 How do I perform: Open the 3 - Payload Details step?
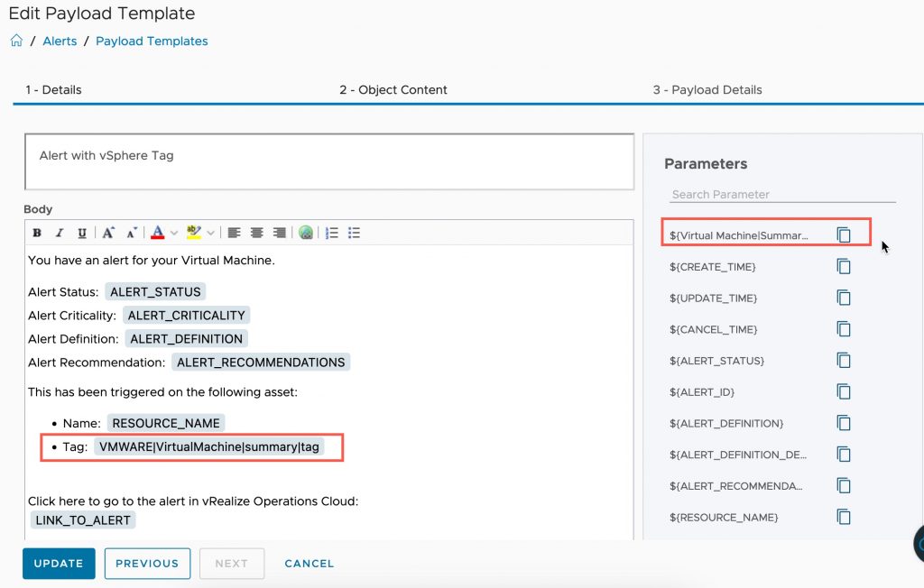[x=707, y=89]
